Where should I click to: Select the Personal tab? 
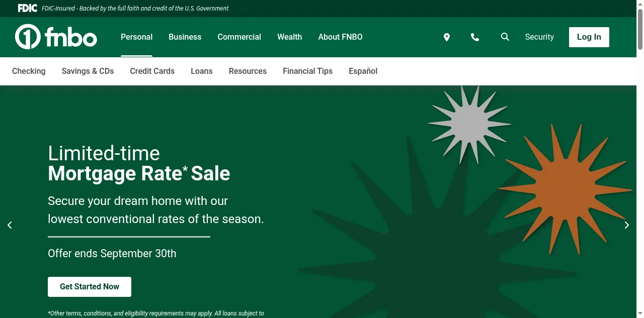136,37
